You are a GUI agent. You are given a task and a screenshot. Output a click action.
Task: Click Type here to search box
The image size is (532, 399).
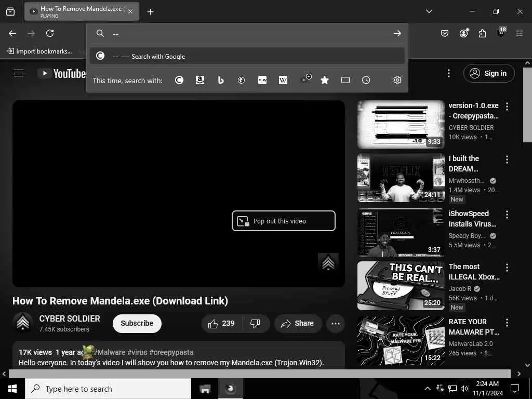click(108, 389)
